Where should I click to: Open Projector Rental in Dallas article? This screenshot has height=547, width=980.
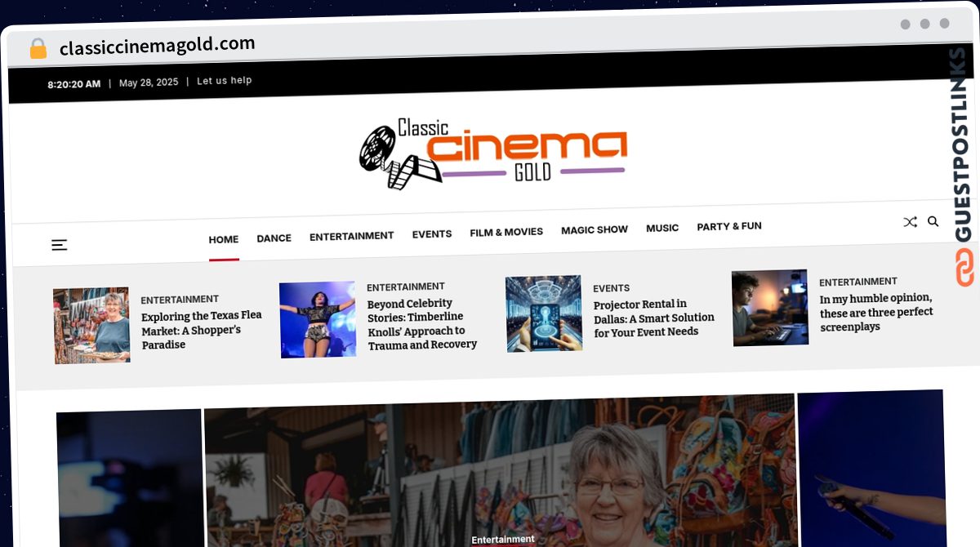click(x=654, y=318)
